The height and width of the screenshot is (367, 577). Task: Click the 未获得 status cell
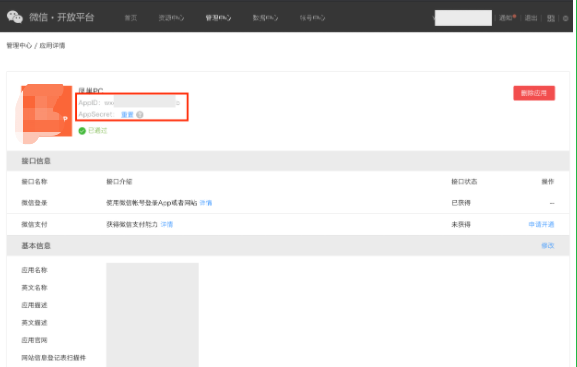[461, 224]
